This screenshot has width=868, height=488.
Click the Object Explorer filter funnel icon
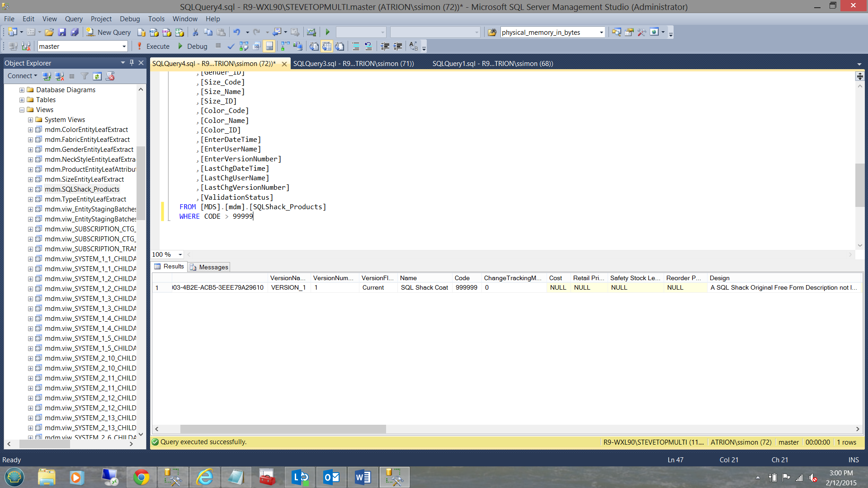(x=85, y=76)
